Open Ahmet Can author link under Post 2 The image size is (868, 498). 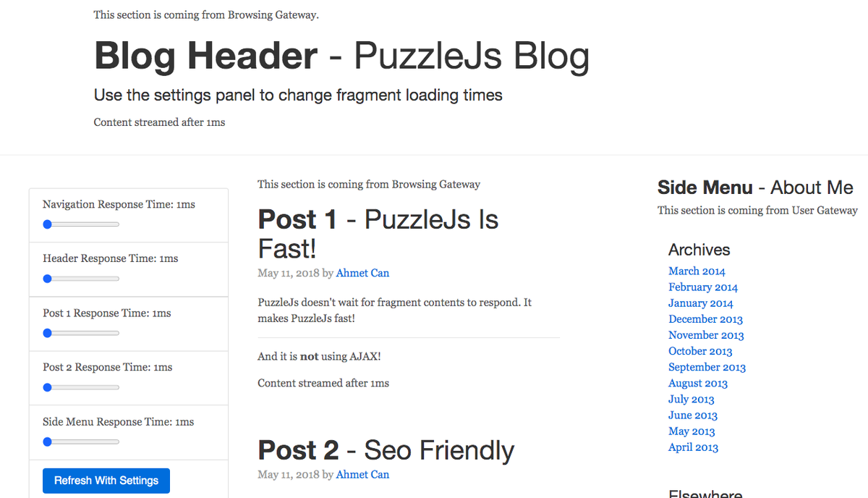coord(362,475)
